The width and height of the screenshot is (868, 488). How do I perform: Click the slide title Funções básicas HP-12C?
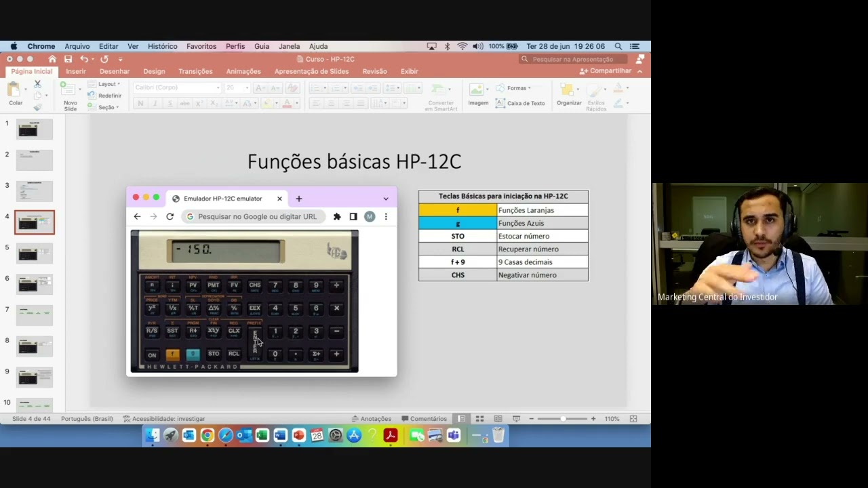coord(354,161)
